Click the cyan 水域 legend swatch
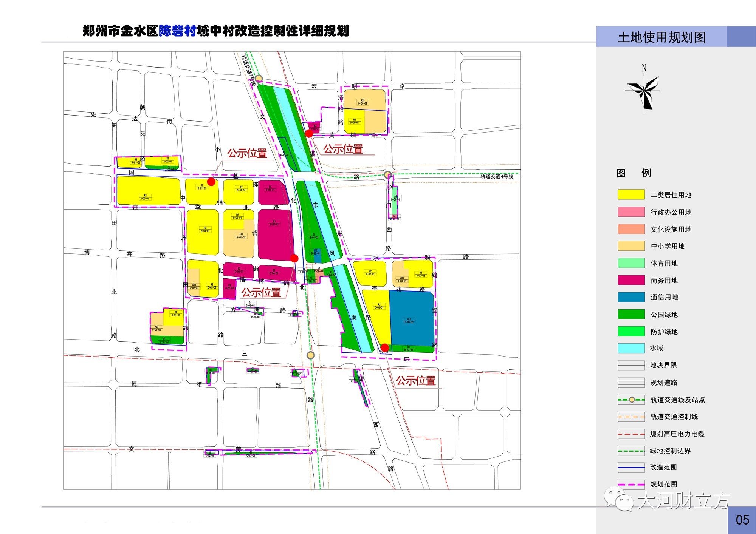The height and width of the screenshot is (534, 756). (631, 348)
